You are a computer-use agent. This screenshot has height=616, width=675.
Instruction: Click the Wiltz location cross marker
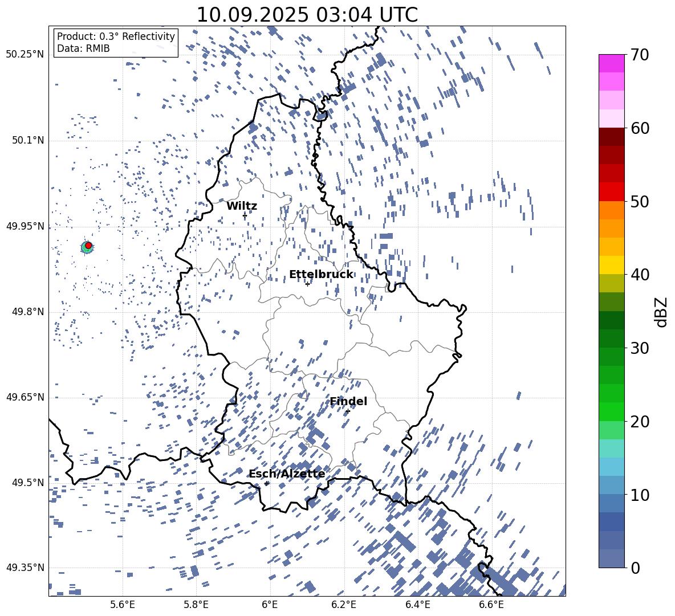pos(245,215)
